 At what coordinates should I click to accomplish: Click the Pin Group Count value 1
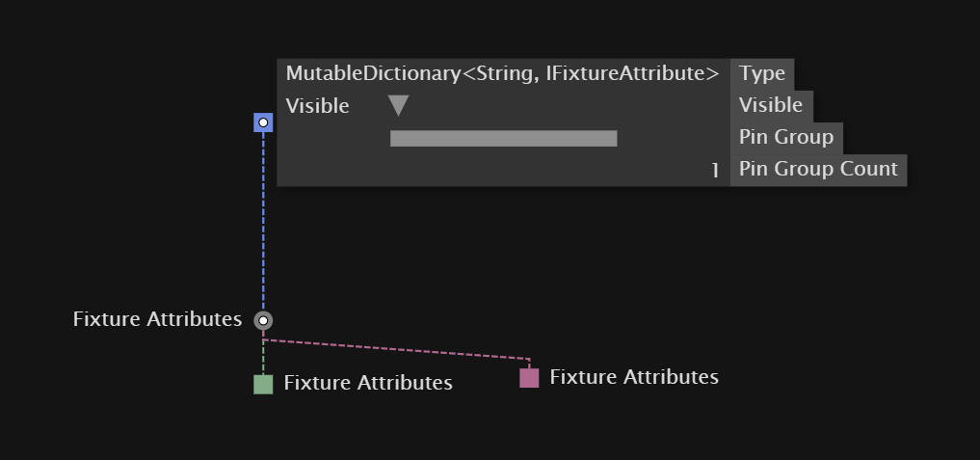[x=715, y=170]
